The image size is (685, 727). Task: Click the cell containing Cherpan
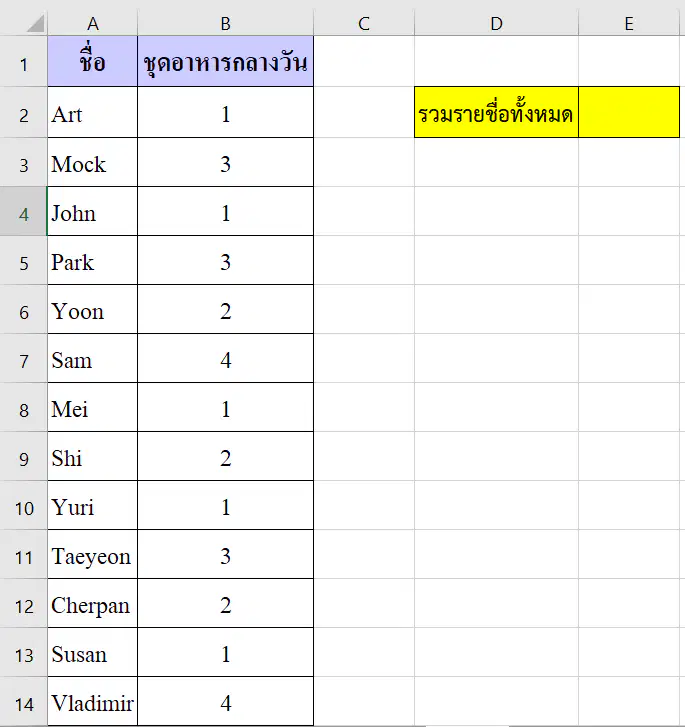click(x=92, y=604)
